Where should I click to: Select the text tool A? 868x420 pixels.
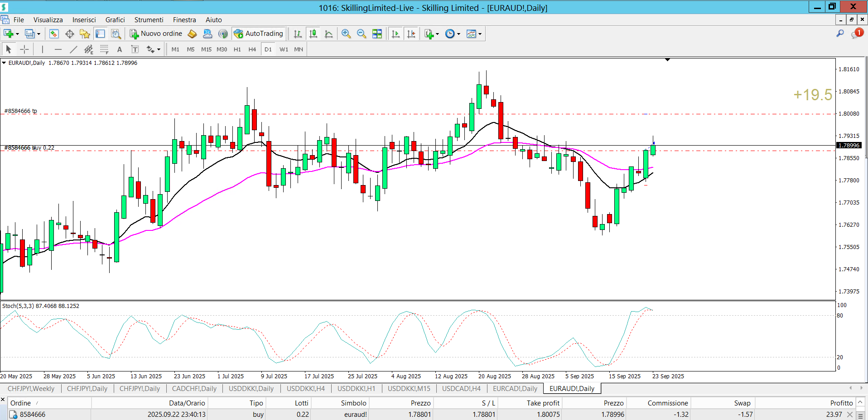[x=120, y=49]
